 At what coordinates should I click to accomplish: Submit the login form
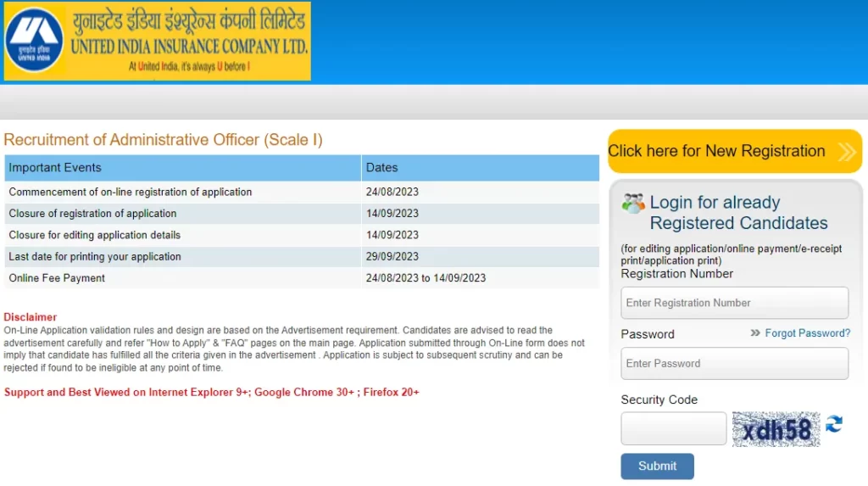(657, 466)
